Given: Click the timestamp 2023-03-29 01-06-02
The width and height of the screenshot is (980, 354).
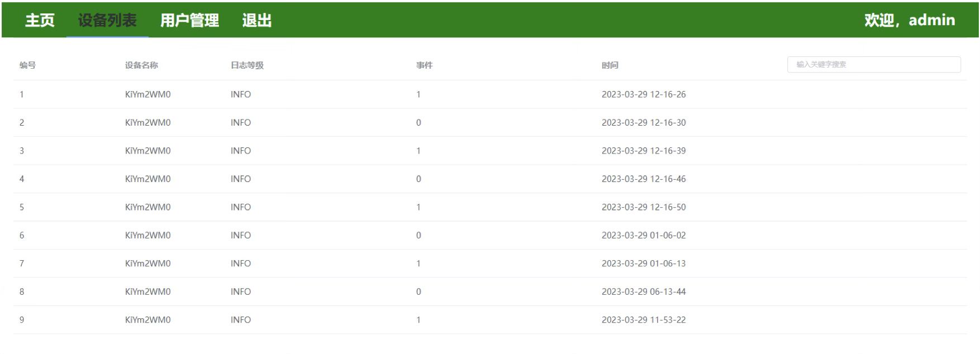Looking at the screenshot, I should (x=643, y=236).
